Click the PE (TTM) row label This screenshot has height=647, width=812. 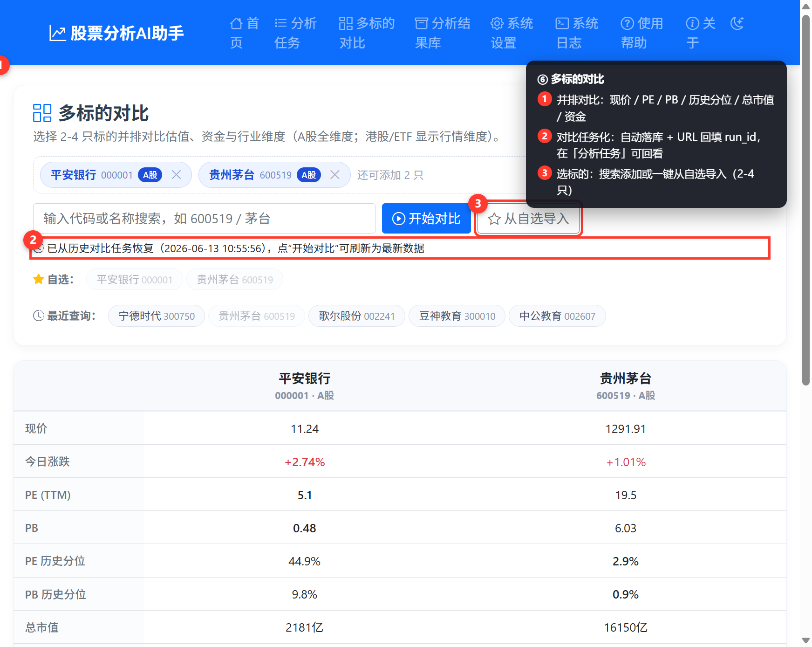(48, 495)
